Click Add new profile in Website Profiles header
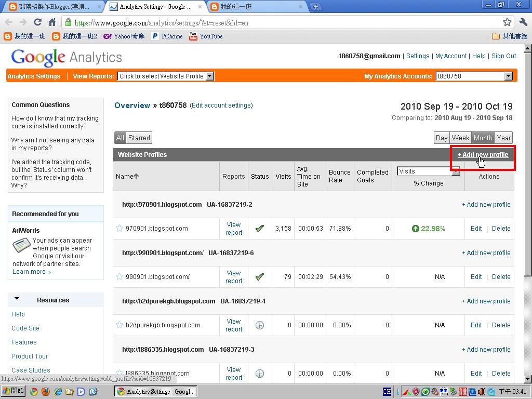 coord(483,155)
